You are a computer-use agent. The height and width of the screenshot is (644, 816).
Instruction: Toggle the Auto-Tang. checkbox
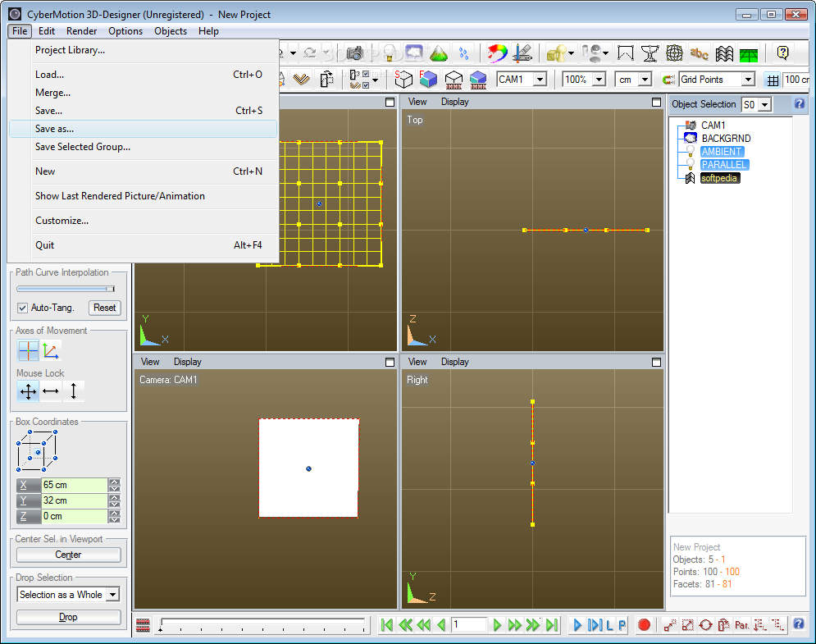coord(22,308)
